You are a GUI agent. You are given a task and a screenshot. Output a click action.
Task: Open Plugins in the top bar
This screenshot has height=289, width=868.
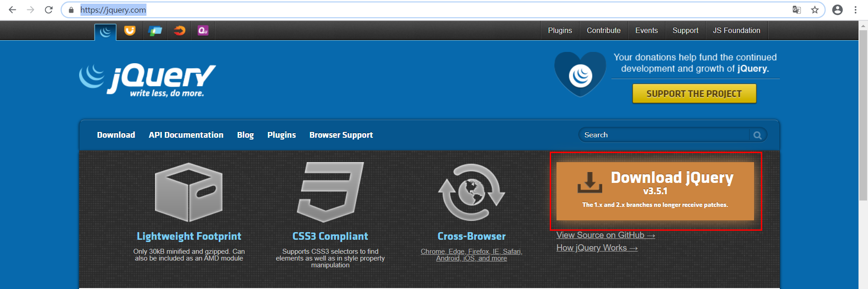[560, 31]
